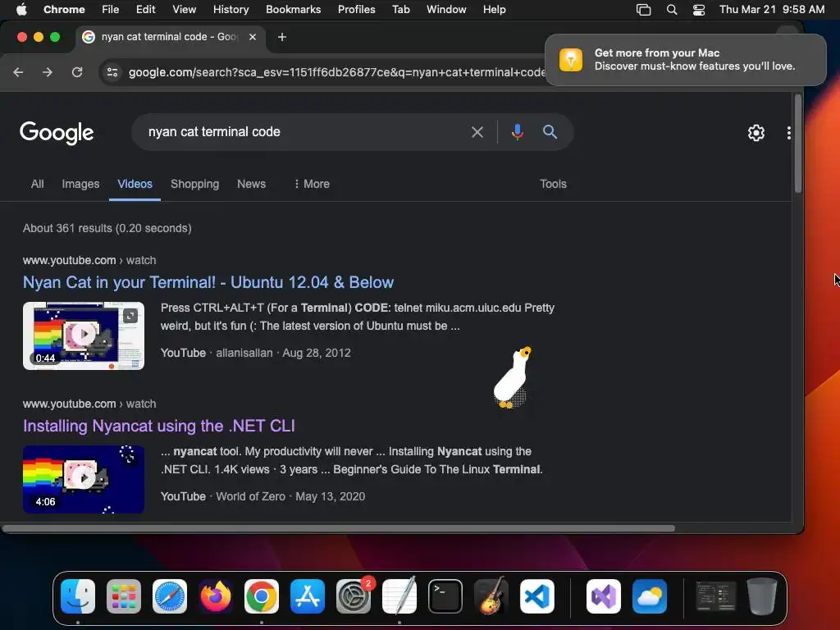Open the App Store from the Dock

pyautogui.click(x=308, y=596)
